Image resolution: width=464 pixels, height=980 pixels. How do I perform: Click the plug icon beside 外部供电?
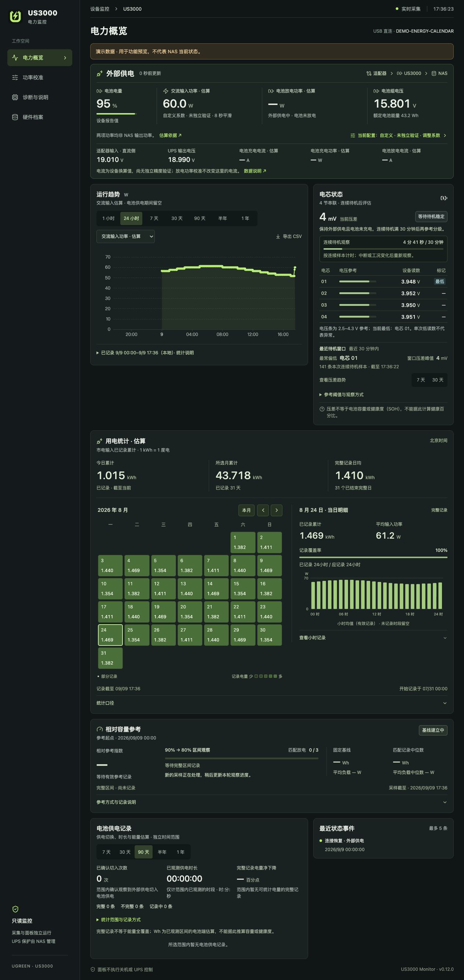click(99, 73)
